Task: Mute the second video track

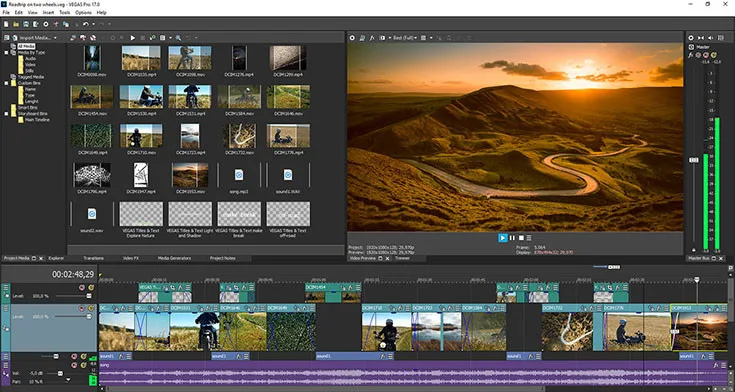Action: [82, 309]
